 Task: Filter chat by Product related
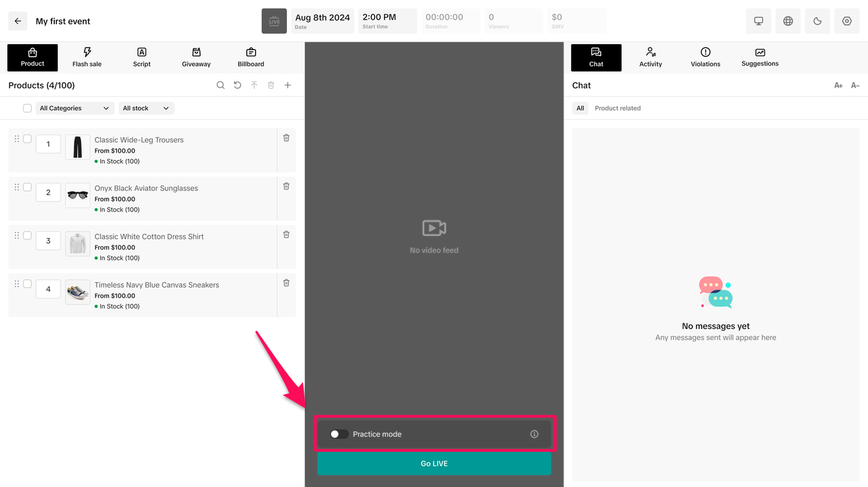click(x=617, y=109)
